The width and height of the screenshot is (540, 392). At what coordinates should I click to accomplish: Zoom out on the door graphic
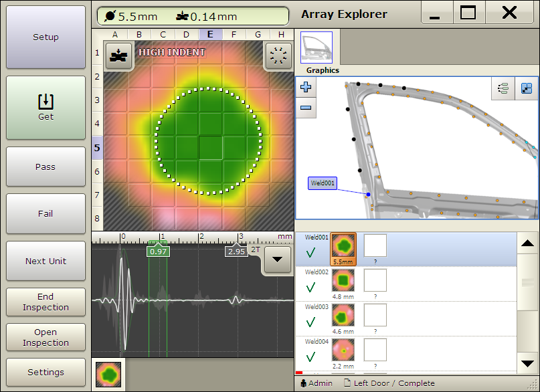pos(306,107)
